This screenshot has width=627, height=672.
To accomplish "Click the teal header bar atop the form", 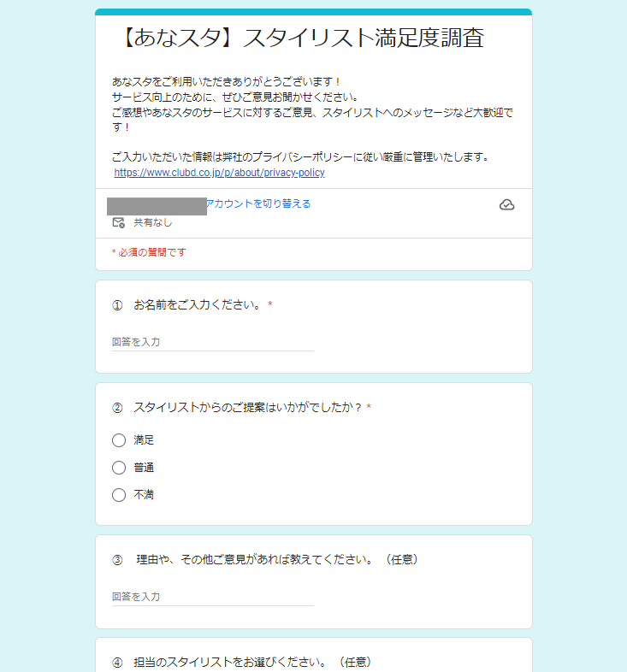I will 313,12.
